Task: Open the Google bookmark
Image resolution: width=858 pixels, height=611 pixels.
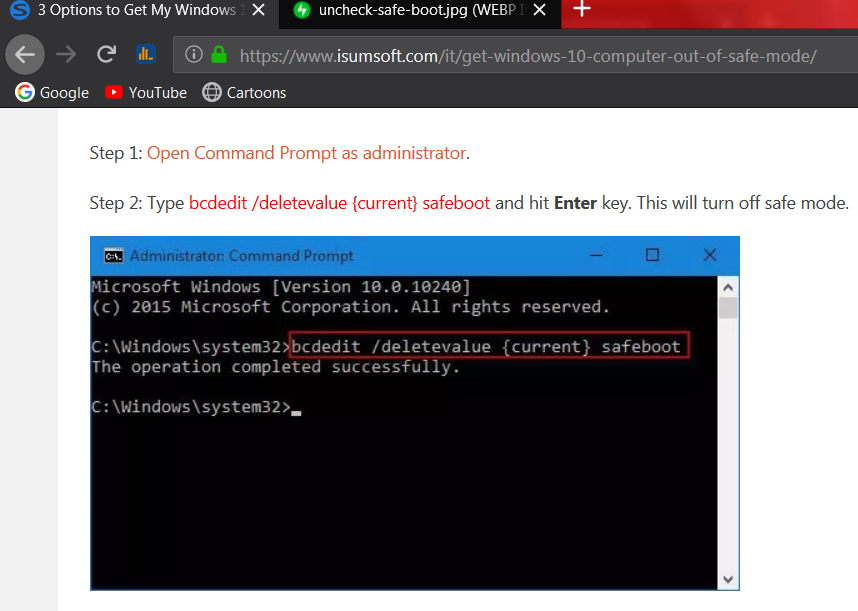Action: [52, 92]
